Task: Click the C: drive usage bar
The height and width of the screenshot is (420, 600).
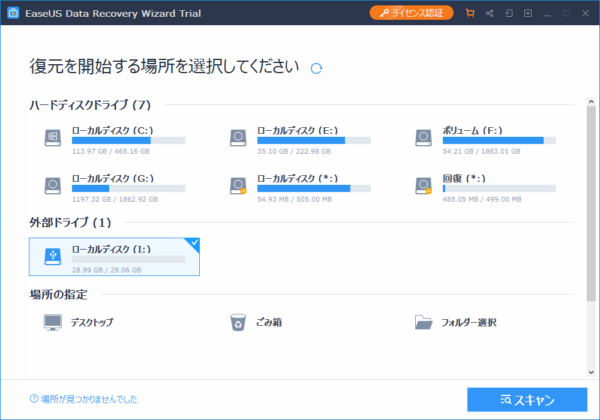Action: pyautogui.click(x=129, y=140)
